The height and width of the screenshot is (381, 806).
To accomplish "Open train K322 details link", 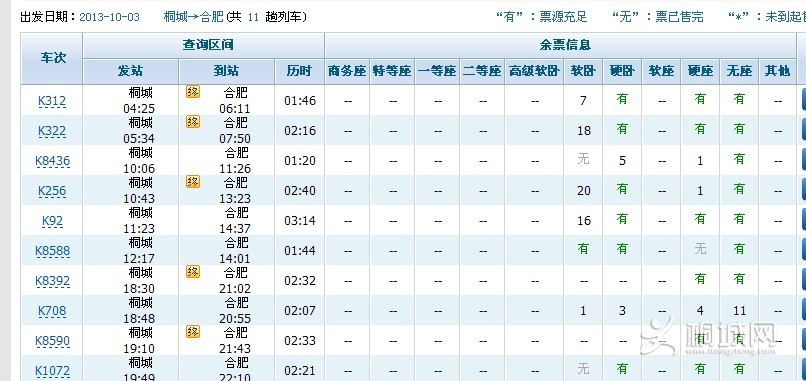I will pos(52,131).
